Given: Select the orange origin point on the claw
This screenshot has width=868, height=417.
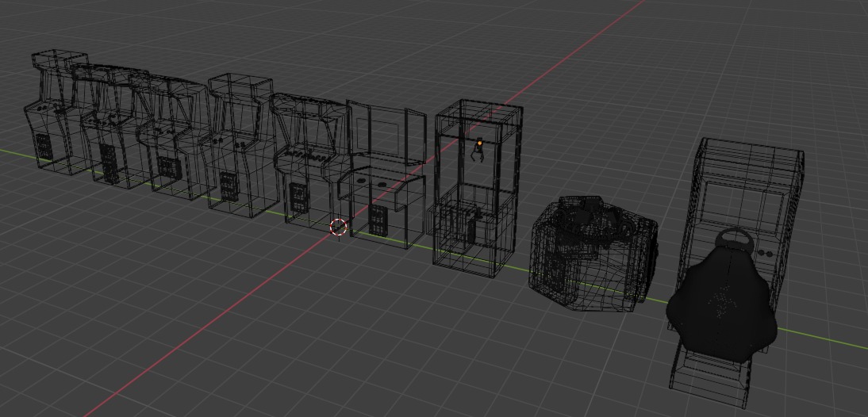Looking at the screenshot, I should click(479, 144).
